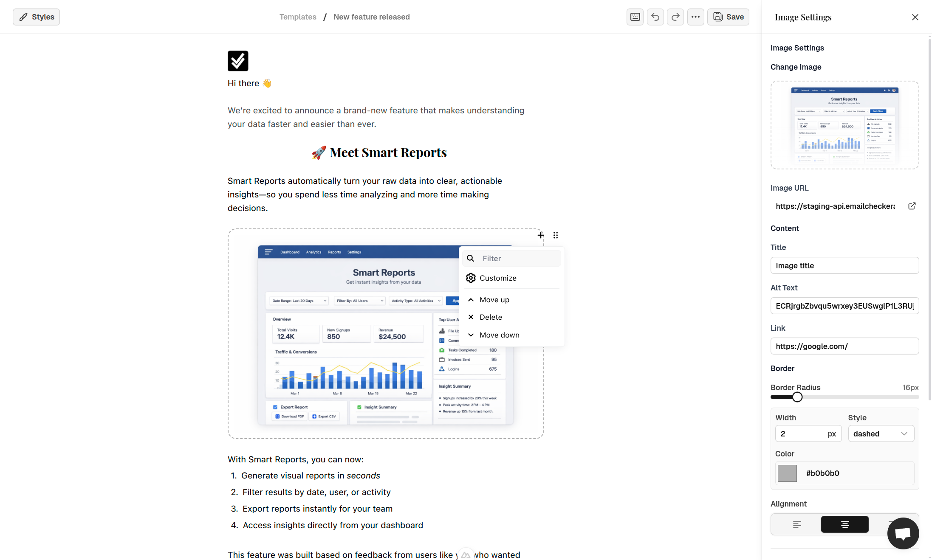The width and height of the screenshot is (932, 560).
Task: Open the three-dots more options menu
Action: tap(695, 17)
